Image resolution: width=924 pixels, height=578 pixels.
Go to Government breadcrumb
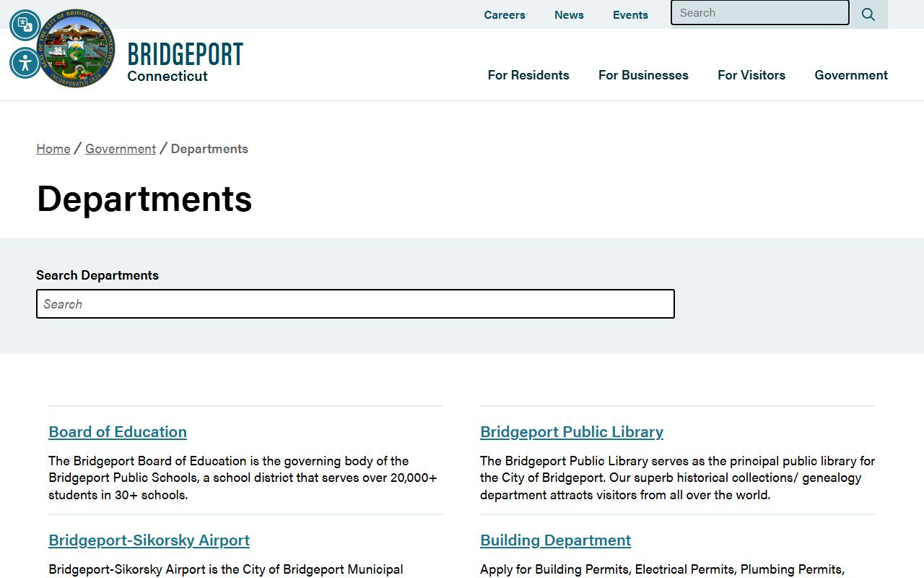coord(121,149)
